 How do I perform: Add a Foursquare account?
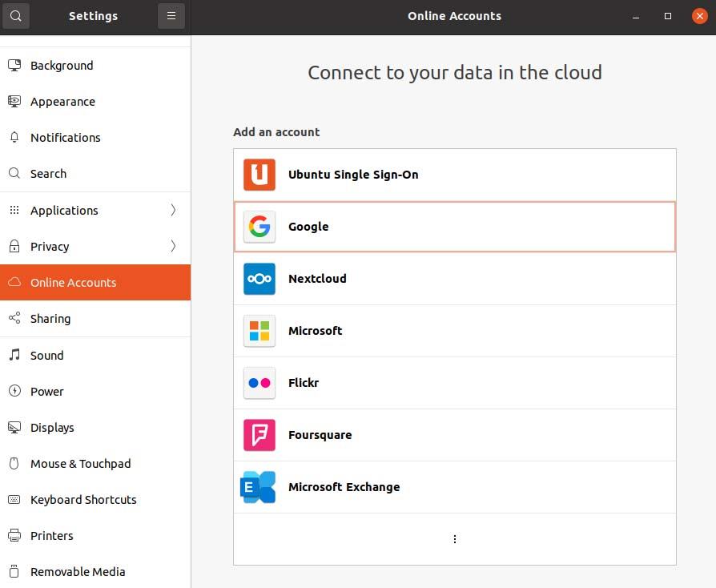coord(455,435)
